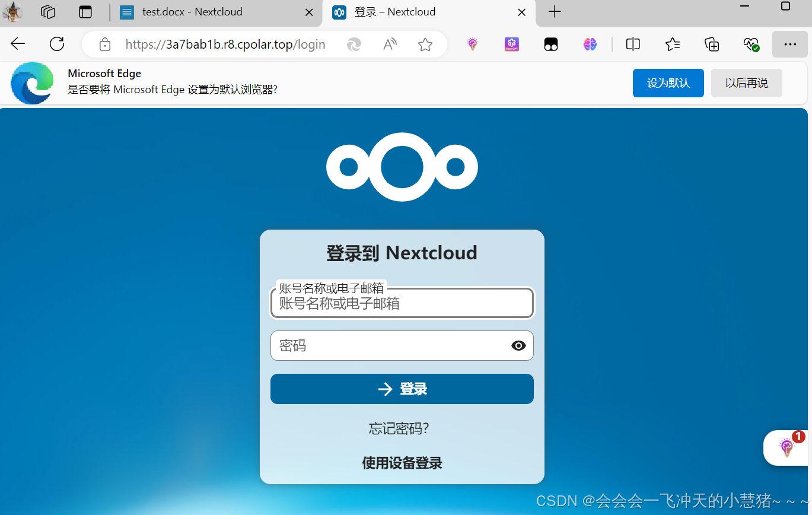The height and width of the screenshot is (515, 812).
Task: Open the Collections panel
Action: 711,44
